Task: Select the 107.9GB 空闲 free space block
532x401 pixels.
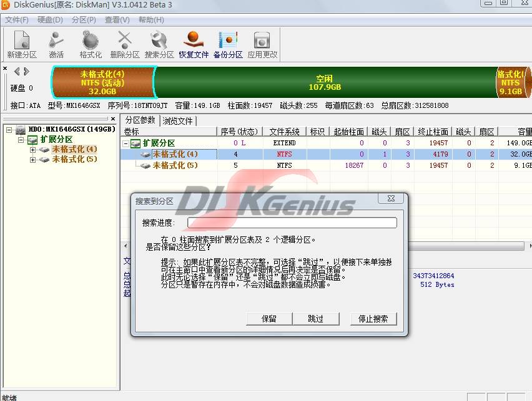Action: tap(325, 82)
